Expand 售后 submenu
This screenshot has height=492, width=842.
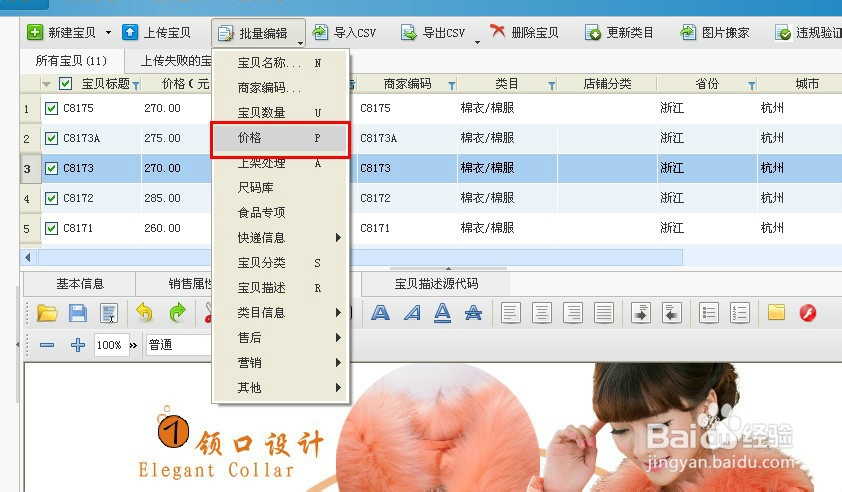(x=281, y=337)
